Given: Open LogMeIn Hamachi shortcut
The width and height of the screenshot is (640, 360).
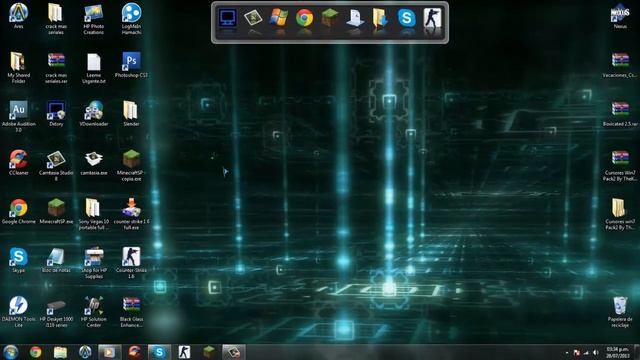Looking at the screenshot, I should coord(131,19).
